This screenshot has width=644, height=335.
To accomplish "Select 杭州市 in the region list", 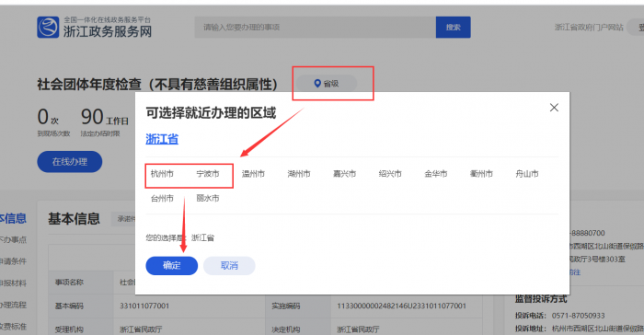I will [x=162, y=174].
